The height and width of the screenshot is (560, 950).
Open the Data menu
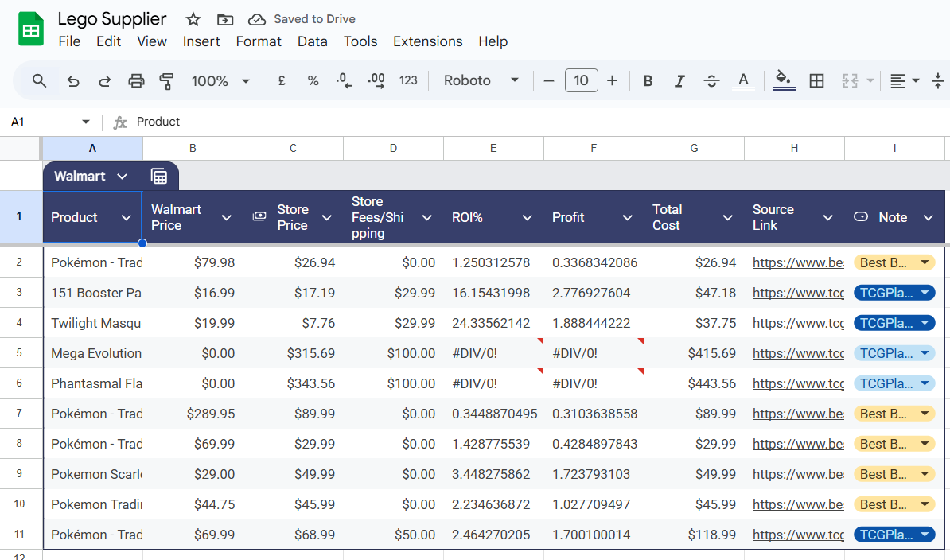pos(312,41)
